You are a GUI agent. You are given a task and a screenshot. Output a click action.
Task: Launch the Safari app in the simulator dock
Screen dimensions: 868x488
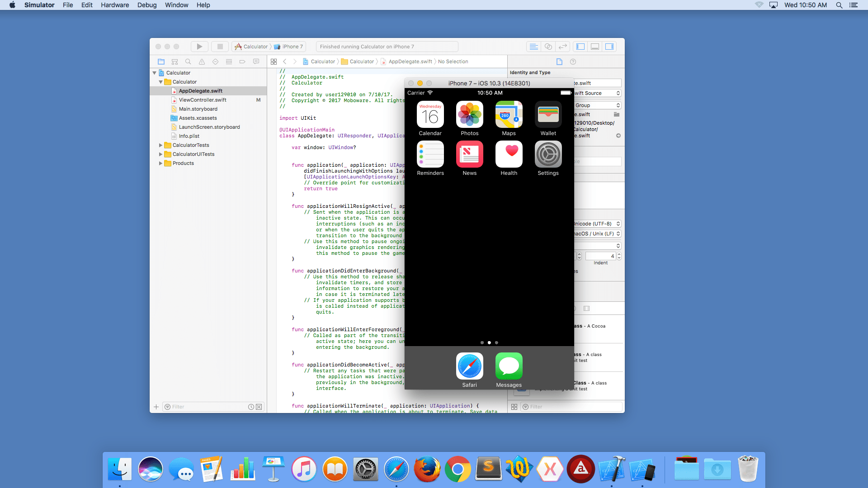tap(469, 366)
